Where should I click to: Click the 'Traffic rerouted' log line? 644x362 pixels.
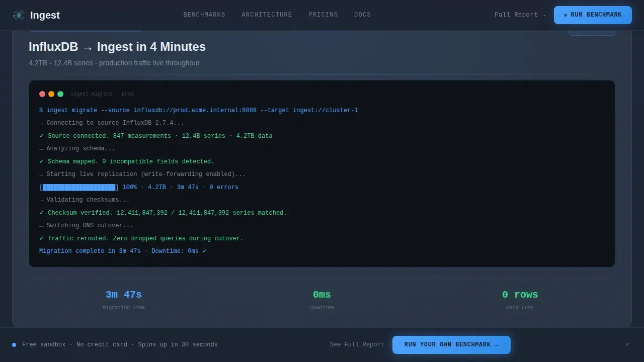click(x=141, y=238)
